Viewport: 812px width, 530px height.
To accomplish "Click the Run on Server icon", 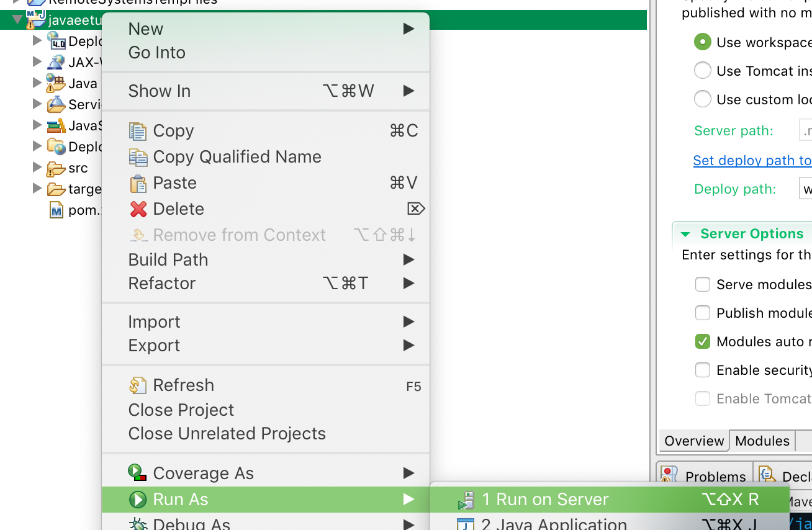I will click(466, 500).
